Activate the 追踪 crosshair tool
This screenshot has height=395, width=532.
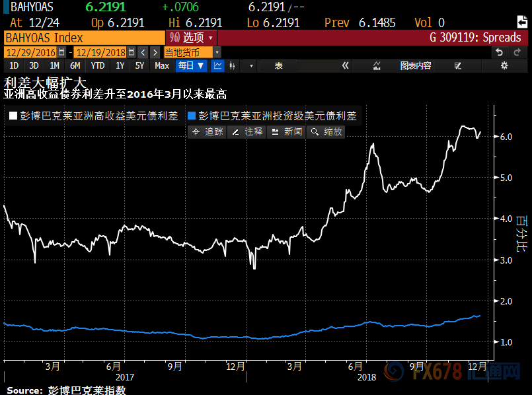[x=208, y=131]
